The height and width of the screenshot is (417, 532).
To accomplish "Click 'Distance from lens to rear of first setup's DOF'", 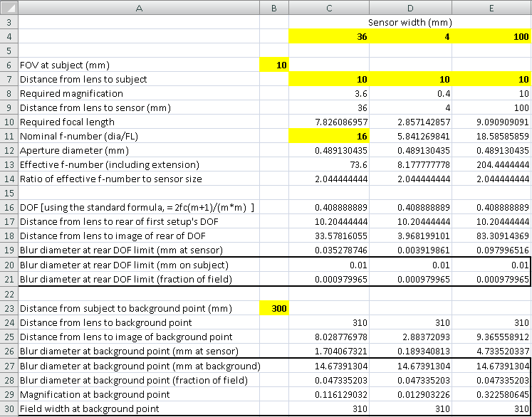I will pos(119,222).
